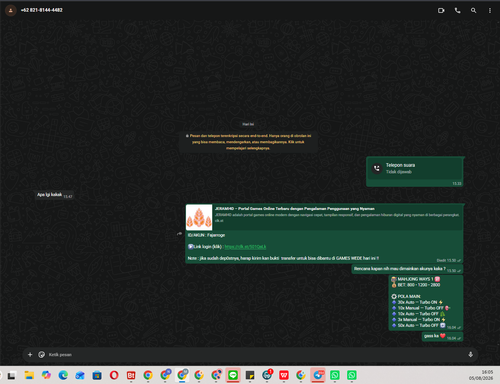Click the plus attach icon
500x384 pixels.
coord(30,355)
